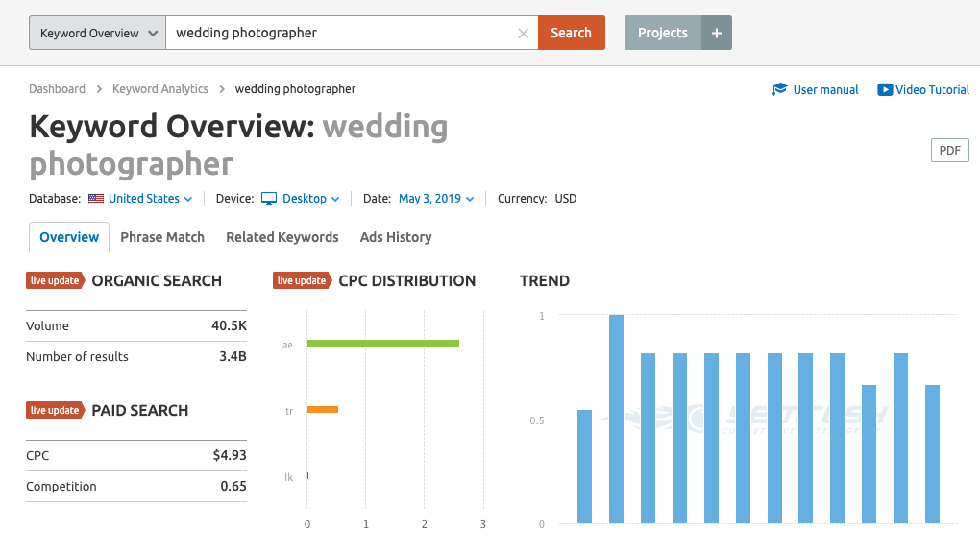The width and height of the screenshot is (980, 552).
Task: Click the 'ae' label in CPC chart
Action: (x=287, y=346)
